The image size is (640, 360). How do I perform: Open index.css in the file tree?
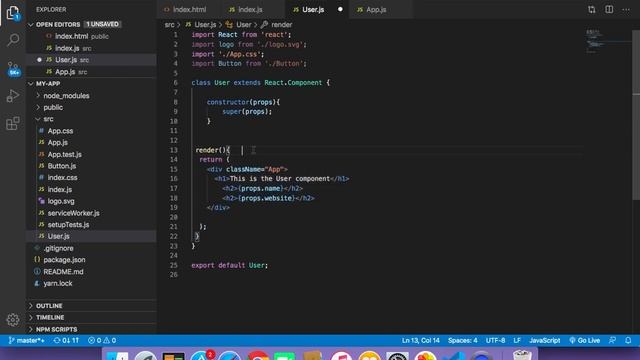pyautogui.click(x=62, y=178)
